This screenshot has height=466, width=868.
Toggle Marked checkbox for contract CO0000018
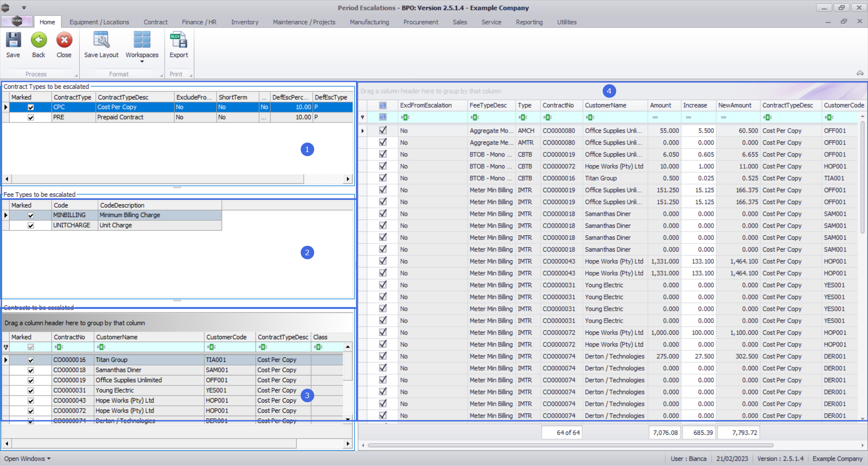(x=31, y=370)
